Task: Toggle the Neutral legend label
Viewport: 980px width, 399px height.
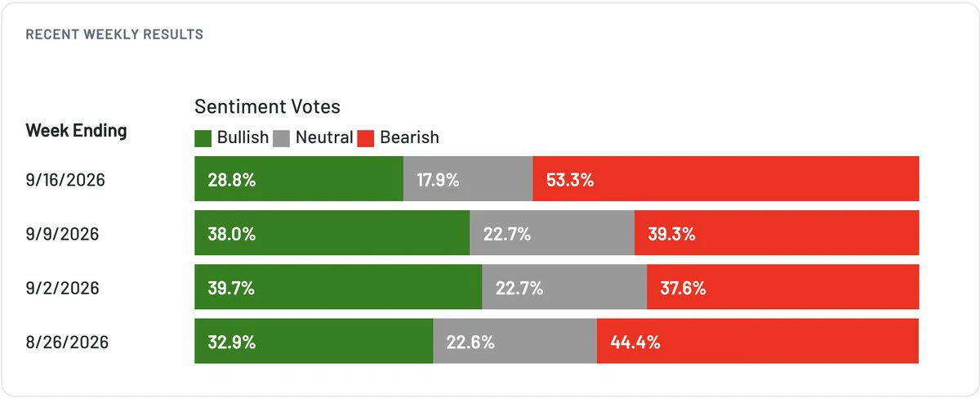Action: pyautogui.click(x=324, y=137)
